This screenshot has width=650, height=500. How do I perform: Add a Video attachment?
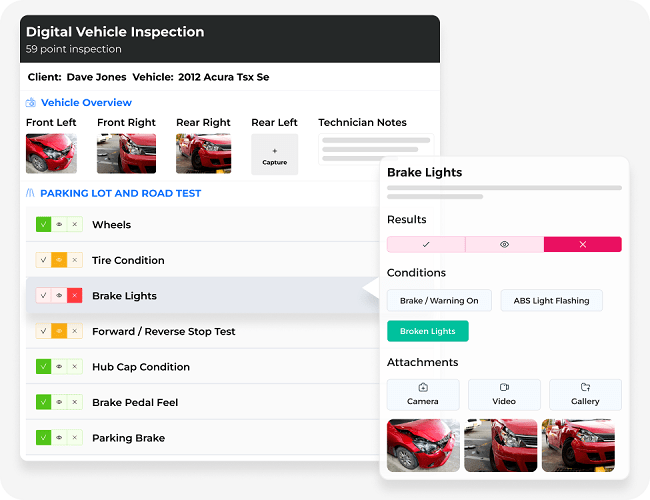click(504, 394)
